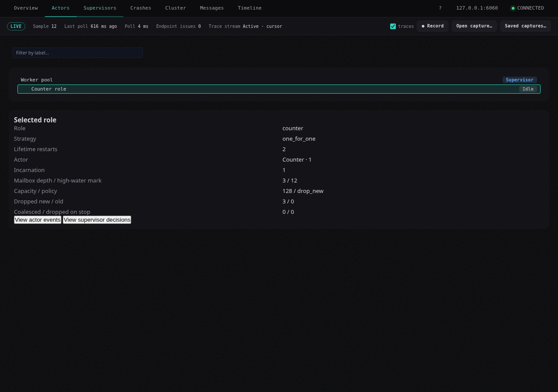This screenshot has height=392, width=558.
Task: Toggle the traces checkbox
Action: (x=393, y=27)
